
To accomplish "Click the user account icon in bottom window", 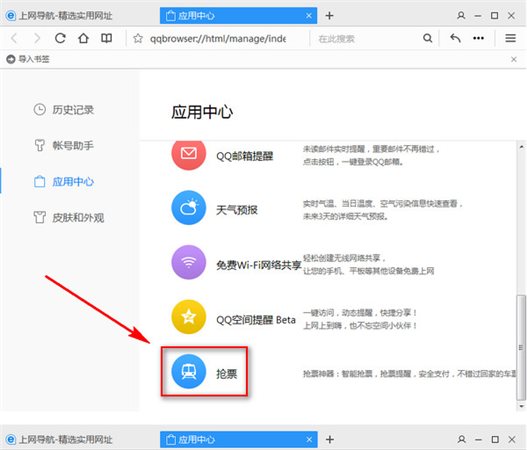I will click(x=461, y=439).
